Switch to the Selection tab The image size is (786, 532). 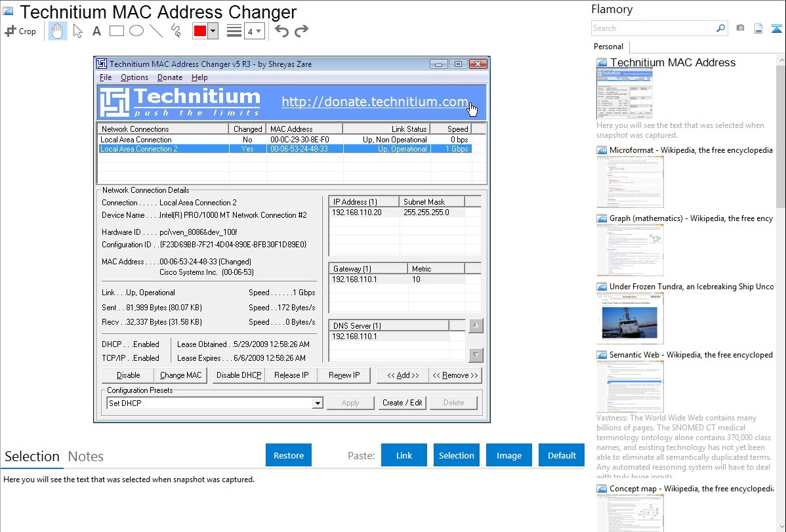[x=32, y=457]
